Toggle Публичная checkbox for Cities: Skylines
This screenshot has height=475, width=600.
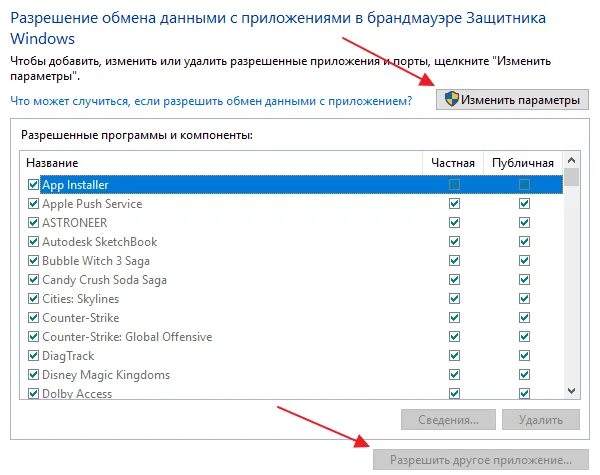524,299
